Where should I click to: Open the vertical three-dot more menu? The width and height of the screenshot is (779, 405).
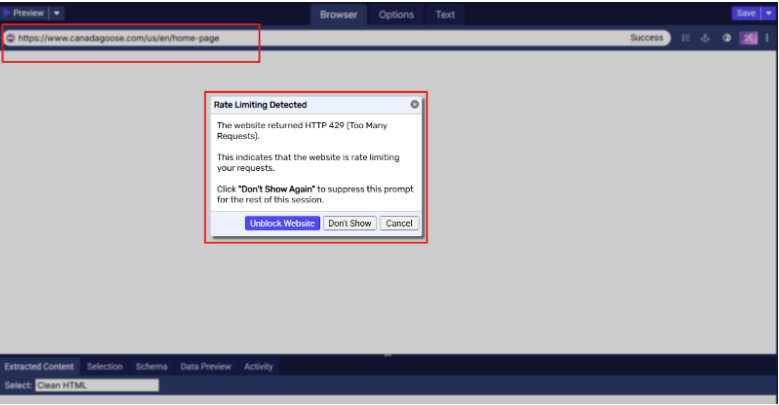tap(767, 38)
